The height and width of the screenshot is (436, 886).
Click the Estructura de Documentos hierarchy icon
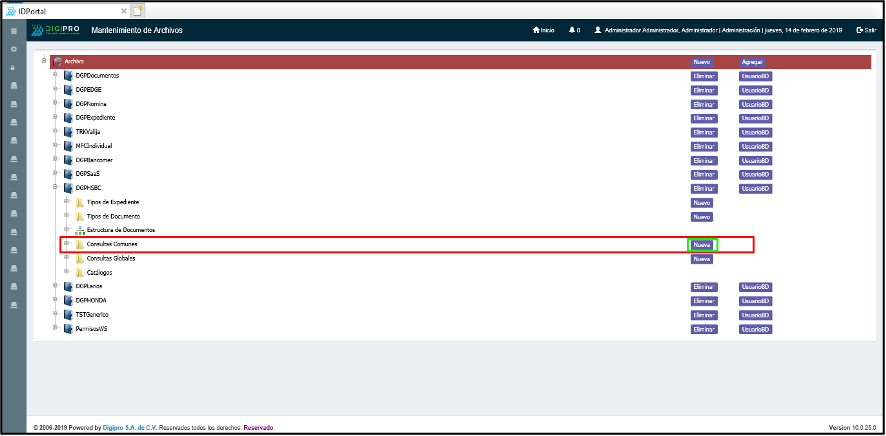[80, 230]
